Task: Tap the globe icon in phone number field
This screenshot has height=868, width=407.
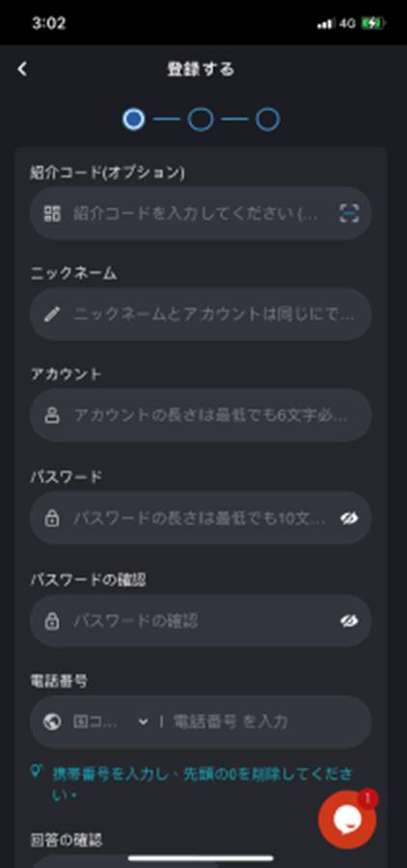Action: (52, 722)
